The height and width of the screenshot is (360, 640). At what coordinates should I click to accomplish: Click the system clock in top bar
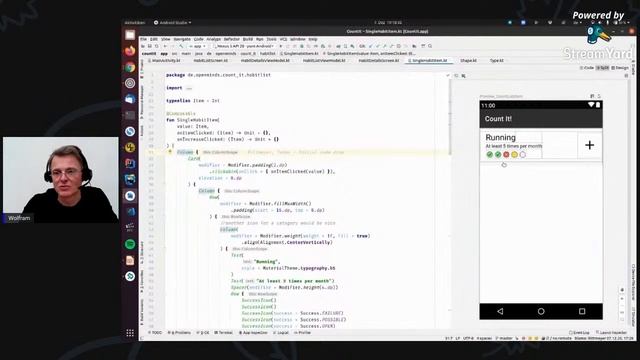(x=388, y=22)
